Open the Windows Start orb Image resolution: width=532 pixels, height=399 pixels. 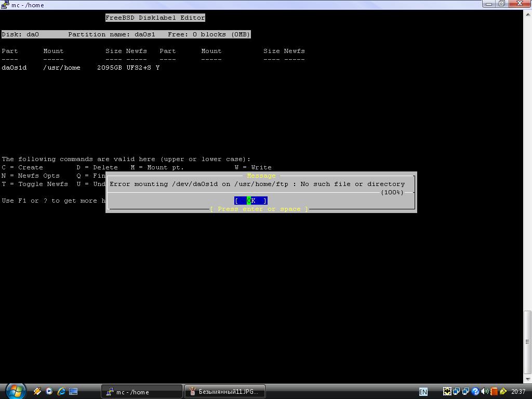[15, 391]
